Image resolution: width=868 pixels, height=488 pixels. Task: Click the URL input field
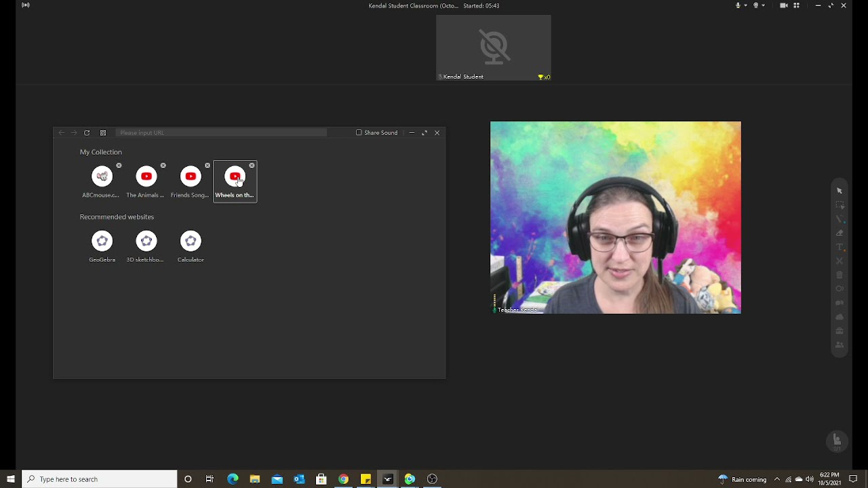click(221, 133)
